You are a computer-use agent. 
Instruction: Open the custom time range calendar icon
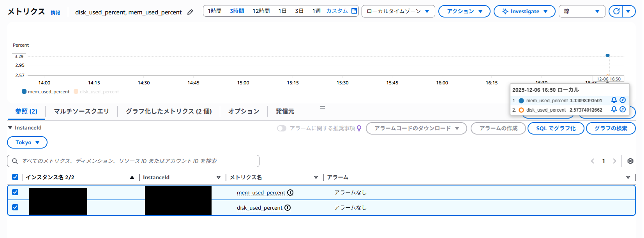coord(354,11)
